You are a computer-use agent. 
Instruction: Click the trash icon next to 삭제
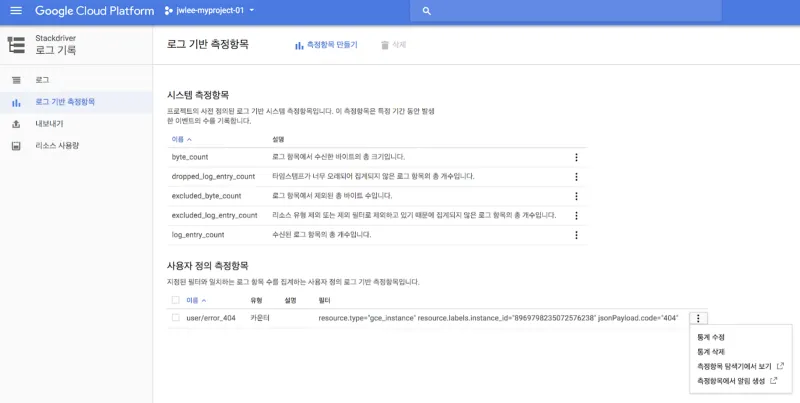[x=385, y=45]
